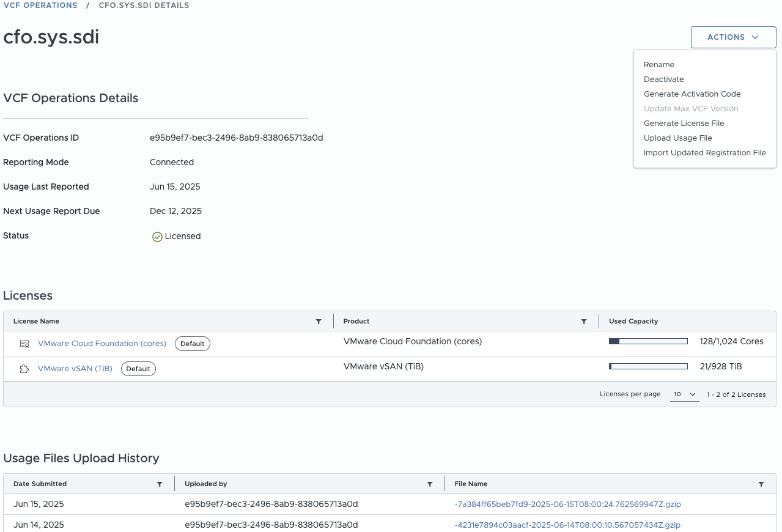Click the Licensed status text
The width and height of the screenshot is (782, 532).
[x=183, y=237]
